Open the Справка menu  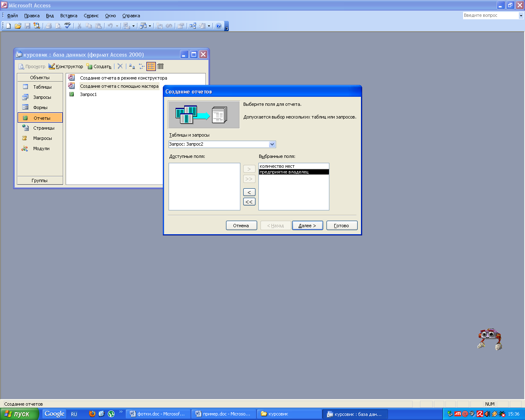coord(131,16)
